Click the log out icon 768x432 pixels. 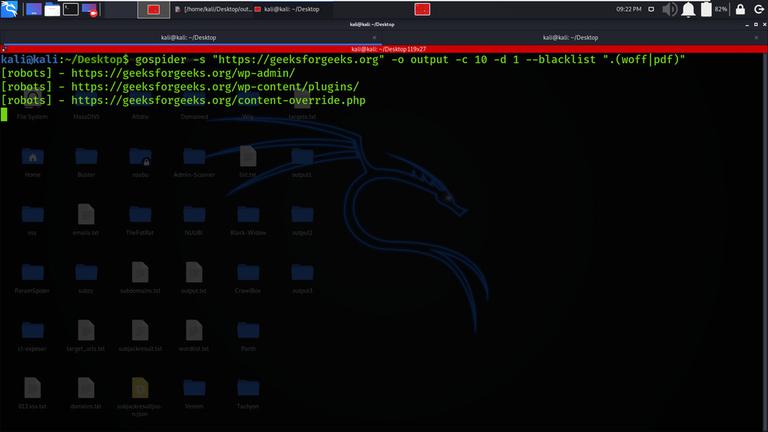759,9
